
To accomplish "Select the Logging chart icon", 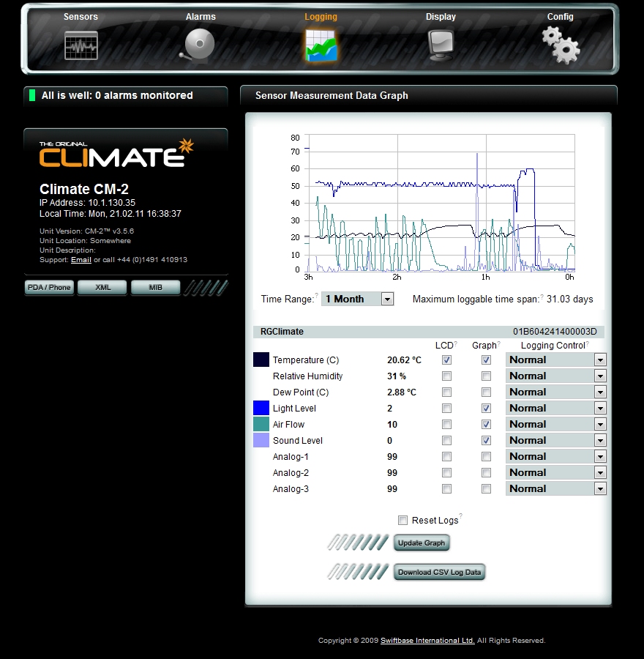I will pyautogui.click(x=321, y=45).
